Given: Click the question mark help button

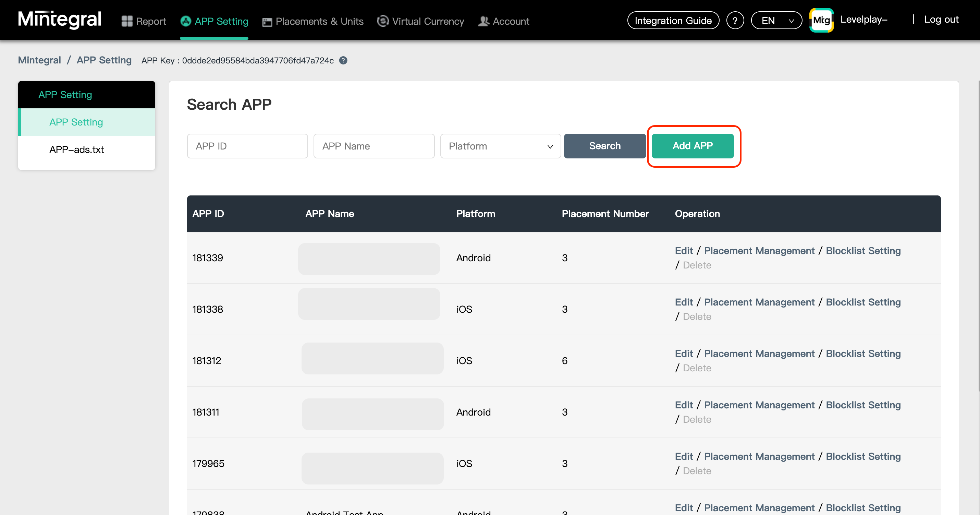Looking at the screenshot, I should [735, 21].
